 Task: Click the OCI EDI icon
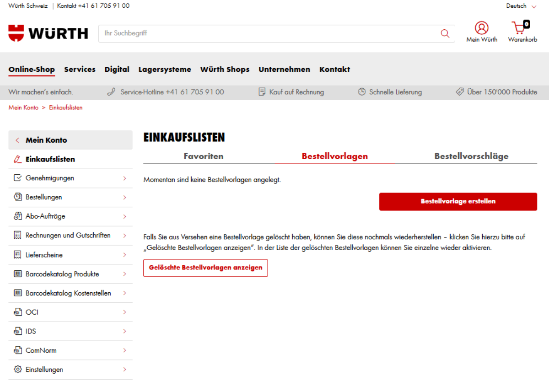coord(18,312)
